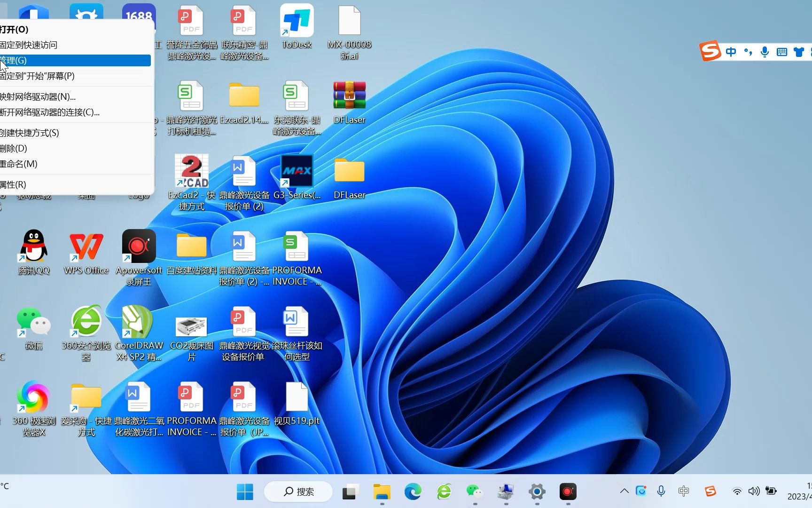Open 鼎峰激光设备报价单 (2) Word document
This screenshot has width=812, height=508.
point(244,170)
